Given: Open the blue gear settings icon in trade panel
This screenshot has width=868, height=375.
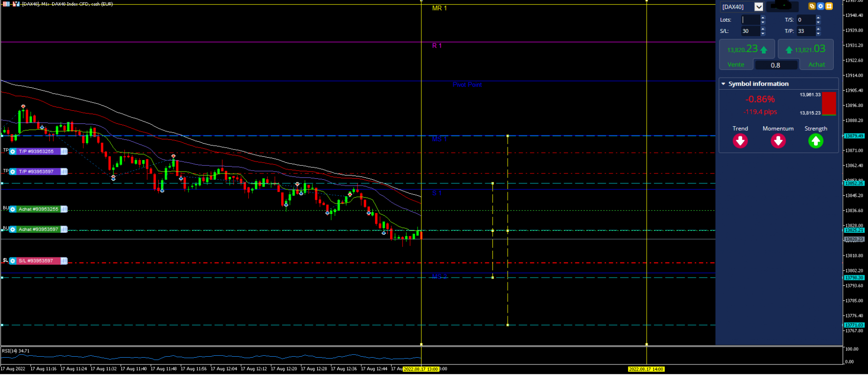Looking at the screenshot, I should coord(820,6).
